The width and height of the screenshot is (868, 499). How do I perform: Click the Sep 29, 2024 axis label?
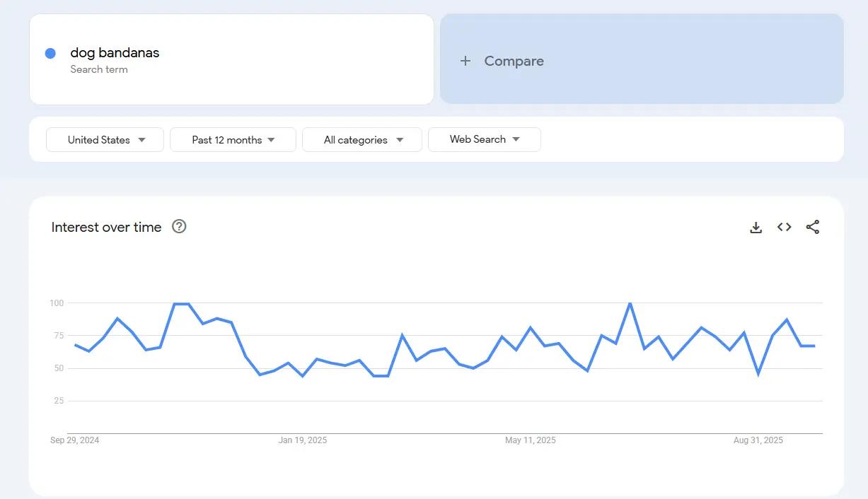[75, 440]
